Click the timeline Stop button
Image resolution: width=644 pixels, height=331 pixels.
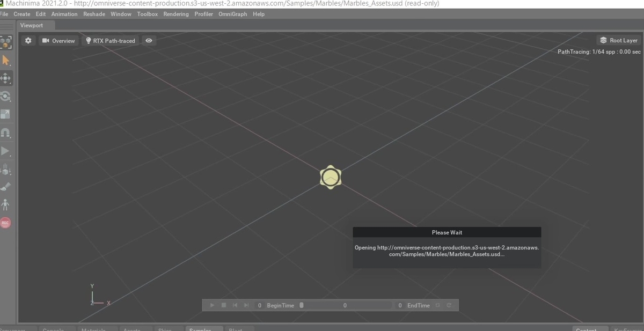coord(224,305)
